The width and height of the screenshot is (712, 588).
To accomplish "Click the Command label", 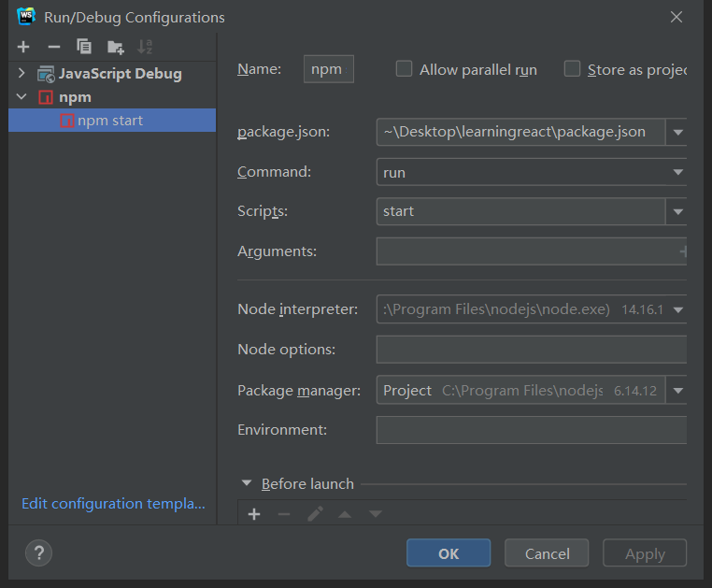I will point(275,172).
